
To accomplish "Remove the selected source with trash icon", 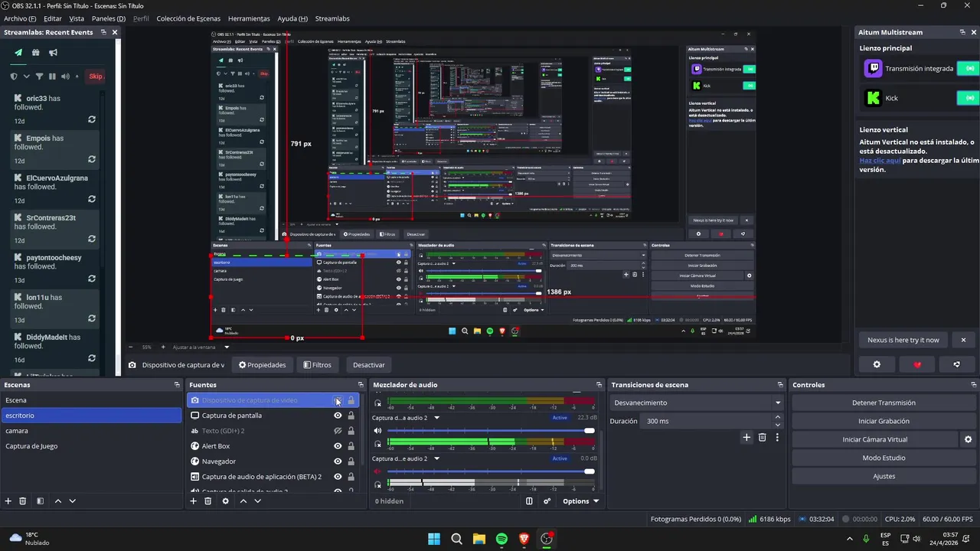I will (207, 501).
